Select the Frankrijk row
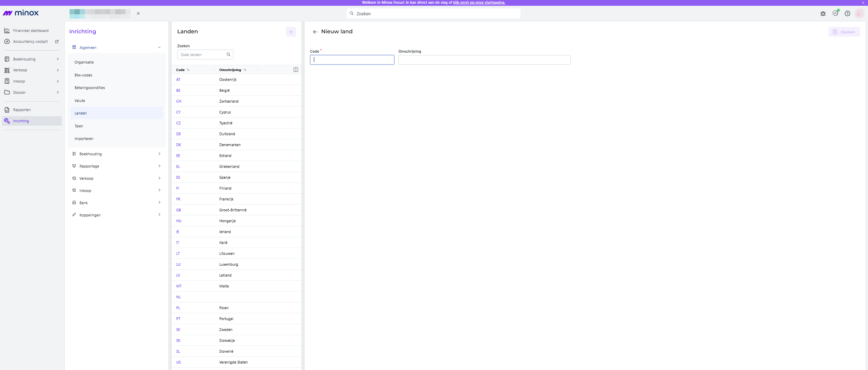The height and width of the screenshot is (370, 868). coord(237,199)
